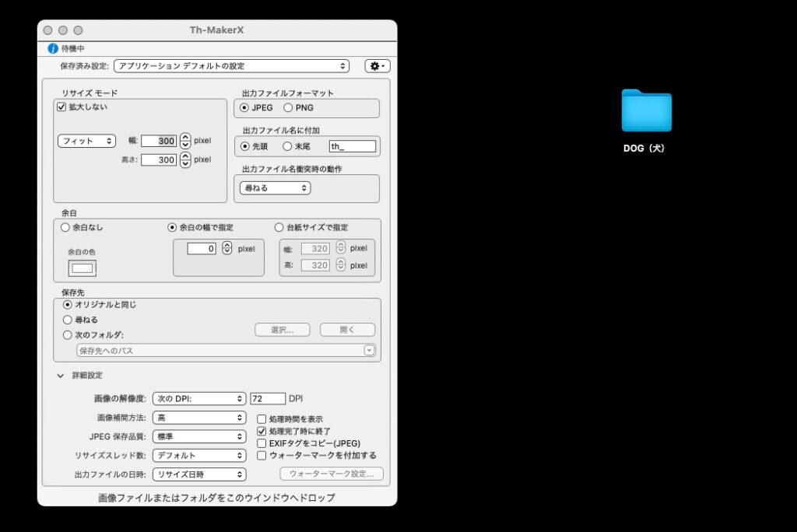Open JPEG 保存品質 quality dropdown
Image resolution: width=797 pixels, height=532 pixels.
pos(199,436)
